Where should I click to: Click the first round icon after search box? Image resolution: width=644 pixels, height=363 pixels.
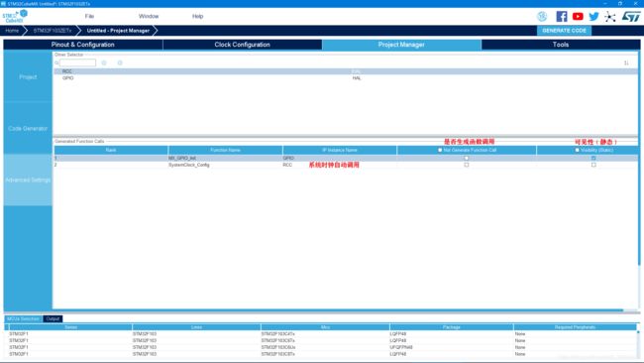[104, 62]
